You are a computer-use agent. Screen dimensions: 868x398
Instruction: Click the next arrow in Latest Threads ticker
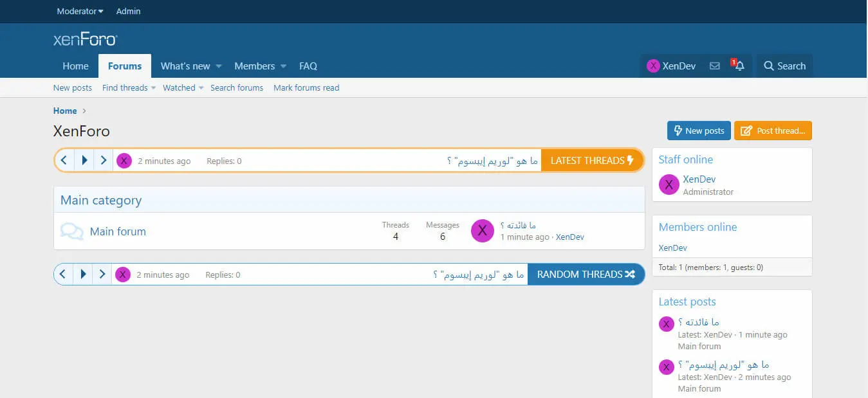(104, 161)
